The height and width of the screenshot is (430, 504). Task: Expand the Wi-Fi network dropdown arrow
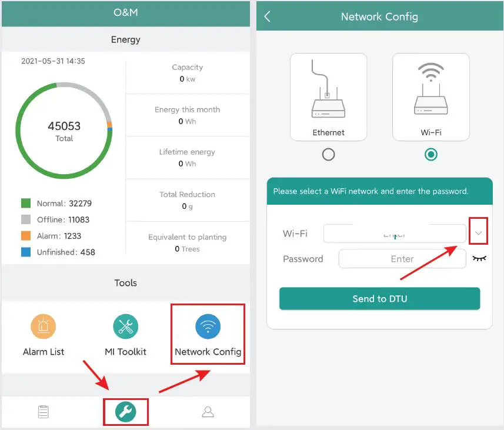478,233
